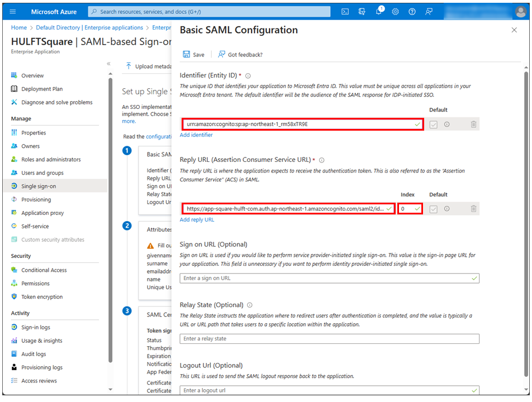Click Upload metadata file in background toolbar

click(x=149, y=66)
